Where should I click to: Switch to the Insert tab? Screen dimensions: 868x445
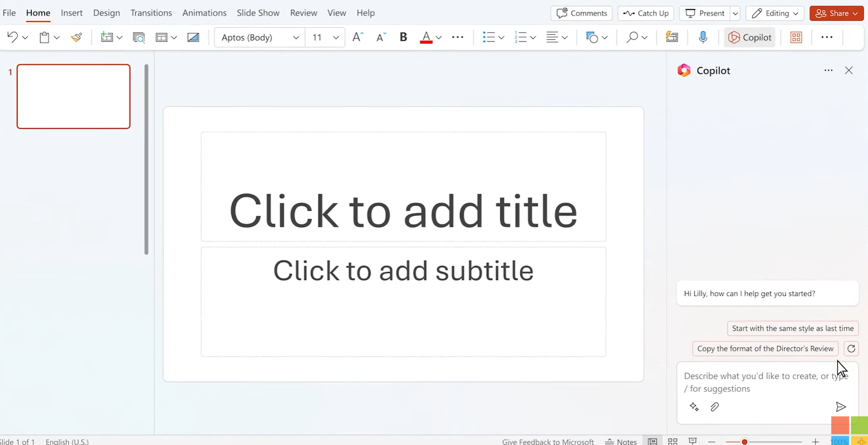click(72, 13)
